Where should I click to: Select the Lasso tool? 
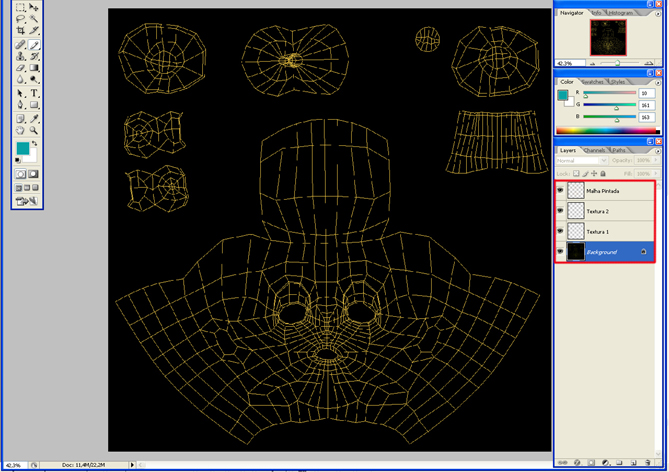click(20, 19)
